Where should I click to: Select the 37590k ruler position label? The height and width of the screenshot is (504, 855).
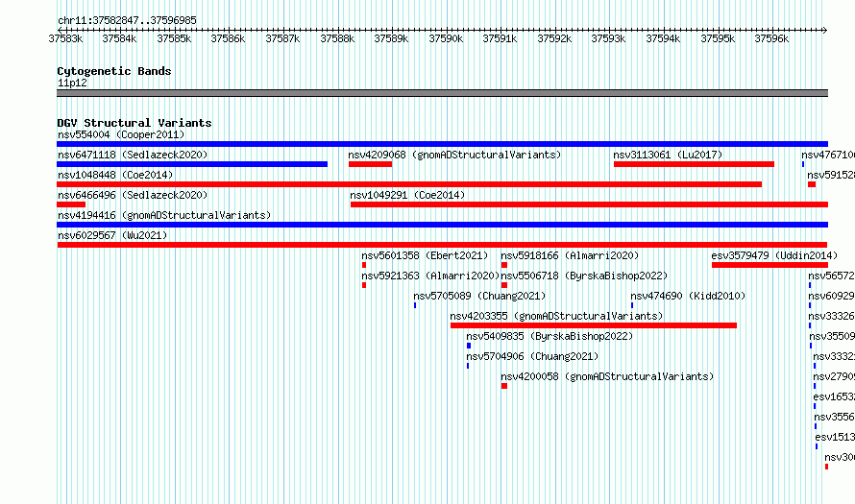tap(446, 38)
